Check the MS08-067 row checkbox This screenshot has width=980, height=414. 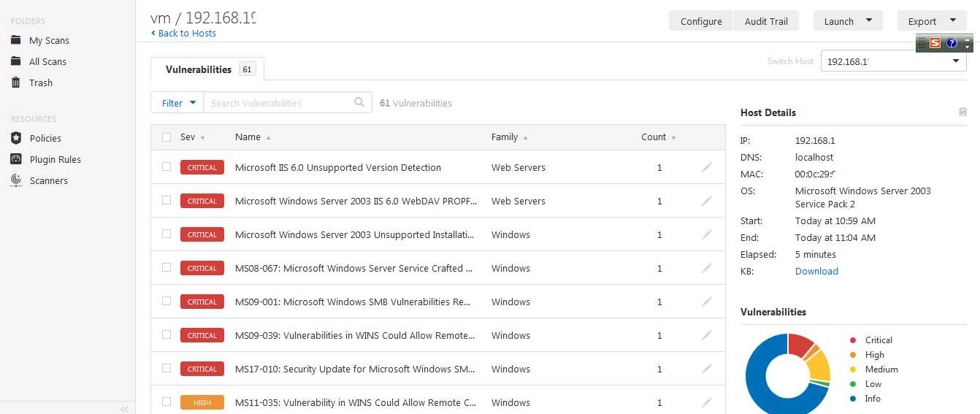click(x=166, y=267)
